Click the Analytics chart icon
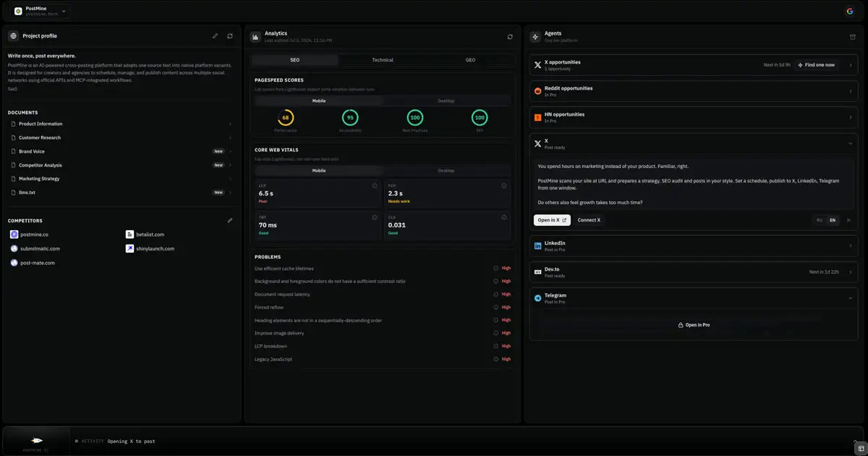Image resolution: width=868 pixels, height=456 pixels. 255,36
